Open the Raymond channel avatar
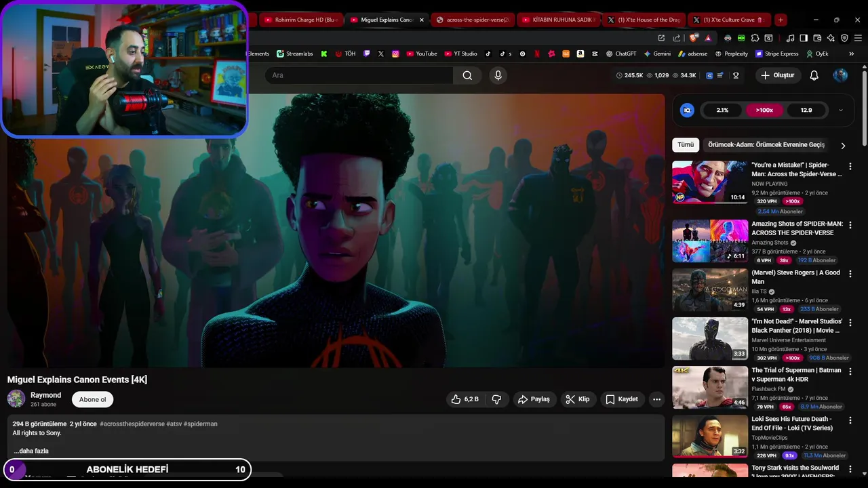Viewport: 868px width, 488px height. [16, 399]
